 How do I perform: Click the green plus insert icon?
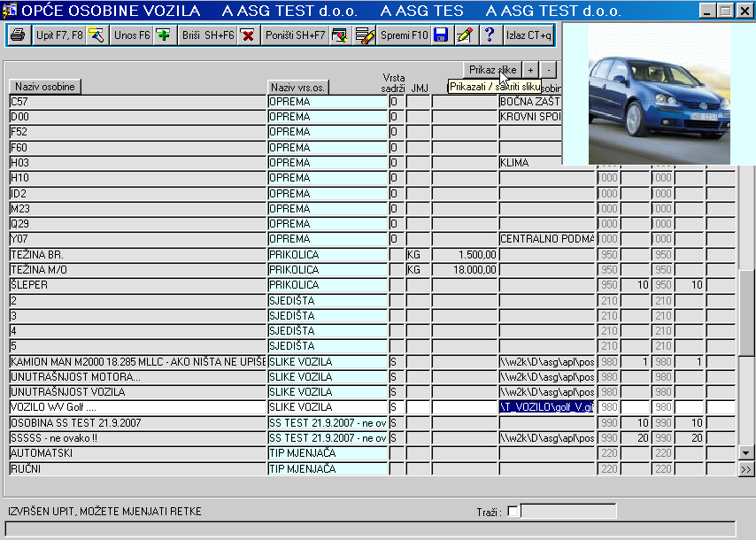164,35
